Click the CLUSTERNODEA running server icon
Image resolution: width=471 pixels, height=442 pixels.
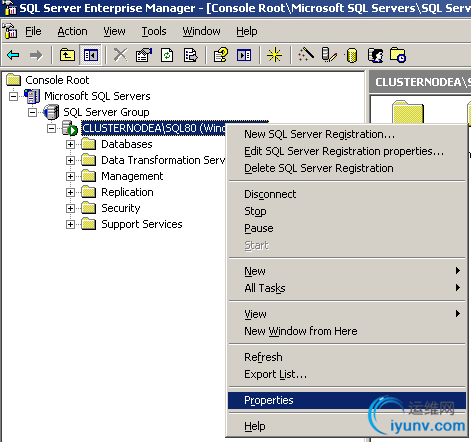point(70,128)
